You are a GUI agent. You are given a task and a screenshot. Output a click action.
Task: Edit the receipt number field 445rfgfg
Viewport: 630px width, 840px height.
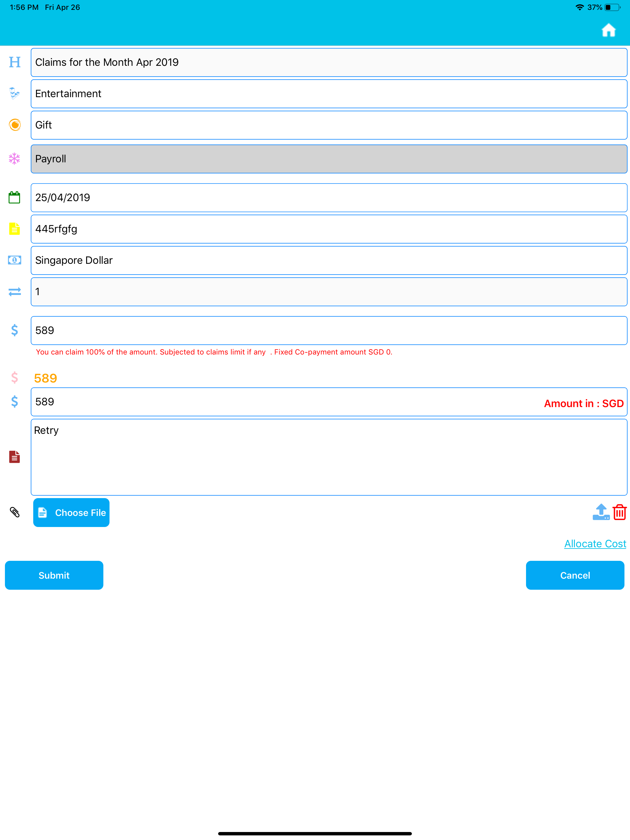(x=329, y=229)
